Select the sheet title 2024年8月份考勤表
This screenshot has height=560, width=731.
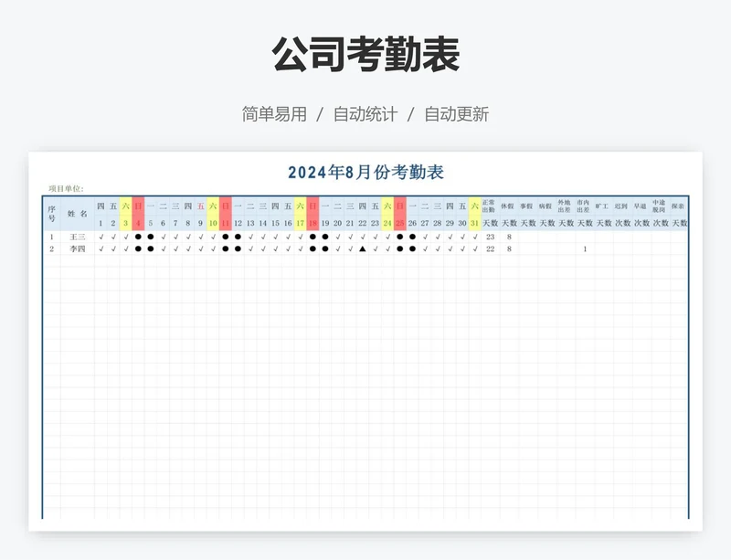(365, 172)
